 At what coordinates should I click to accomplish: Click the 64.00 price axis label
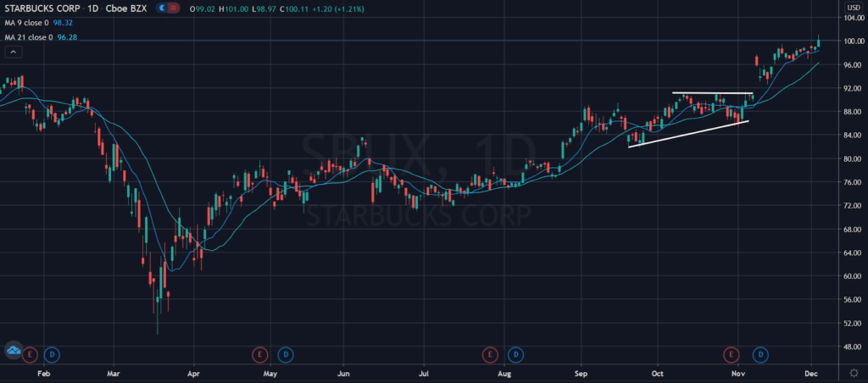[851, 253]
